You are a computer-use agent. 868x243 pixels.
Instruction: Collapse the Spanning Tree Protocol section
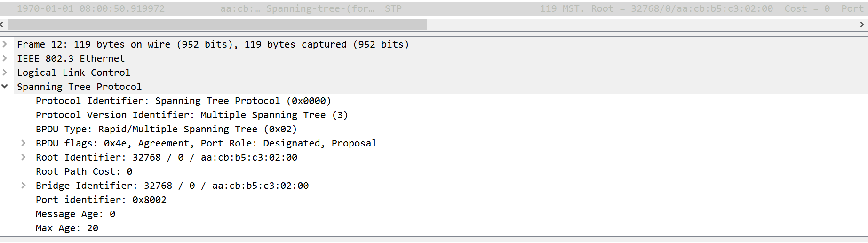[5, 87]
